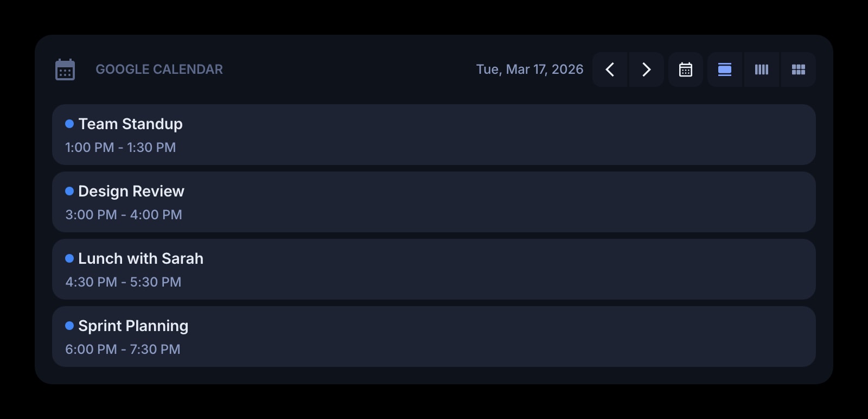The image size is (868, 419).
Task: Switch to month view grid icon
Action: 798,69
